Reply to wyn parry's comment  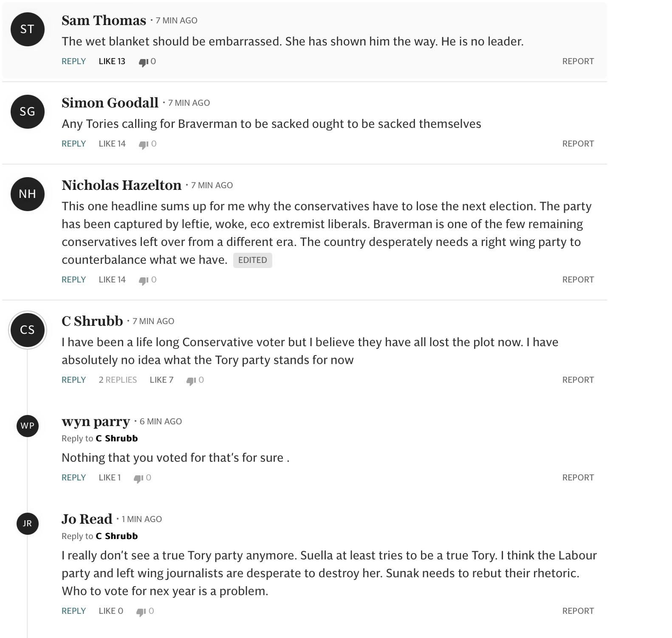(73, 477)
